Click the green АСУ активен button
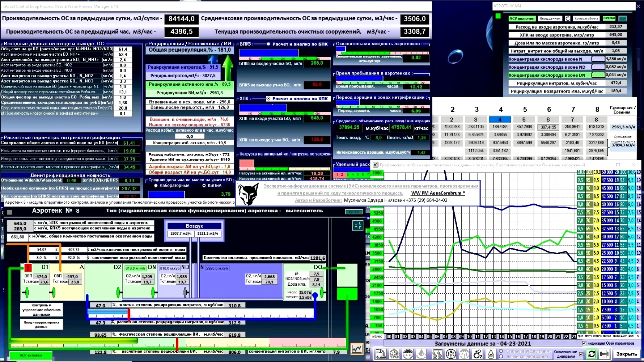This screenshot has width=644, height=362. (31, 355)
